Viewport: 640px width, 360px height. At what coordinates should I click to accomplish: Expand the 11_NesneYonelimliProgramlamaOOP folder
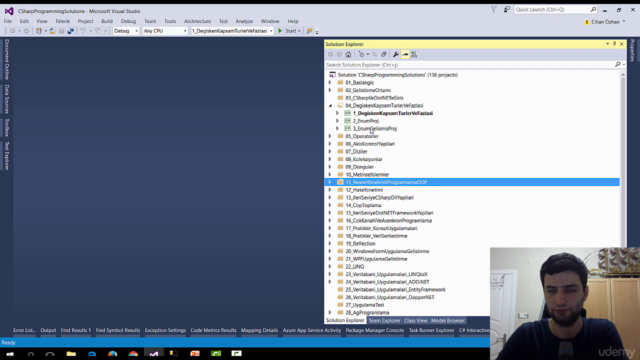point(330,182)
